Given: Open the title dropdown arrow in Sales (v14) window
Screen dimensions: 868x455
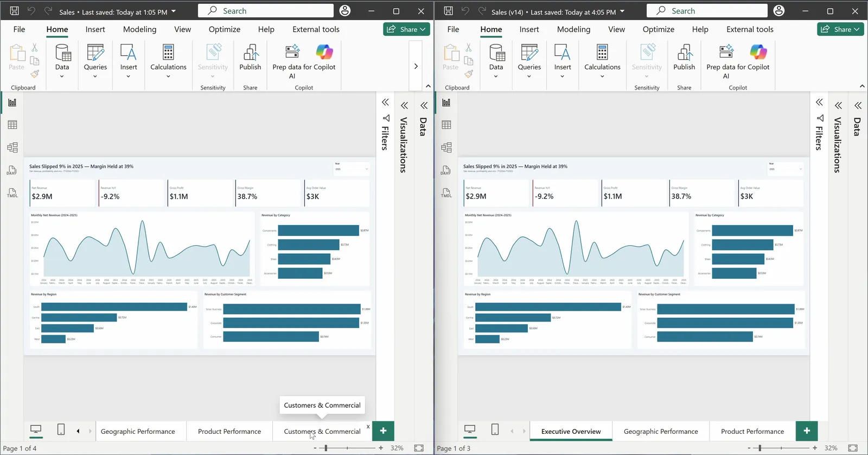Looking at the screenshot, I should (x=622, y=11).
